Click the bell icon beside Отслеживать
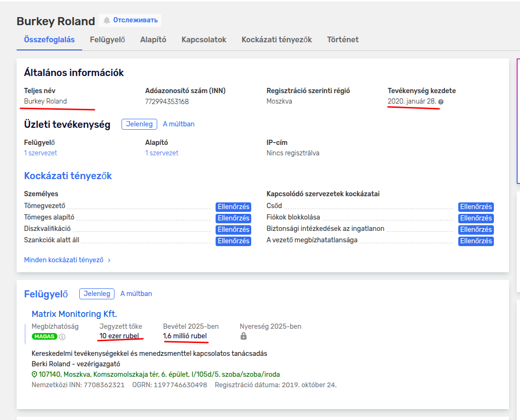The width and height of the screenshot is (520, 420). coord(107,20)
